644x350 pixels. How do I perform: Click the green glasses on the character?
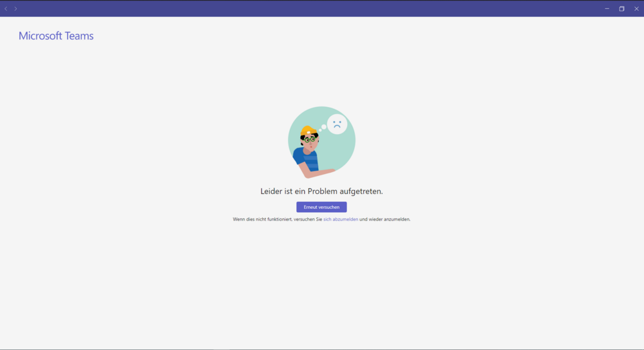(310, 139)
